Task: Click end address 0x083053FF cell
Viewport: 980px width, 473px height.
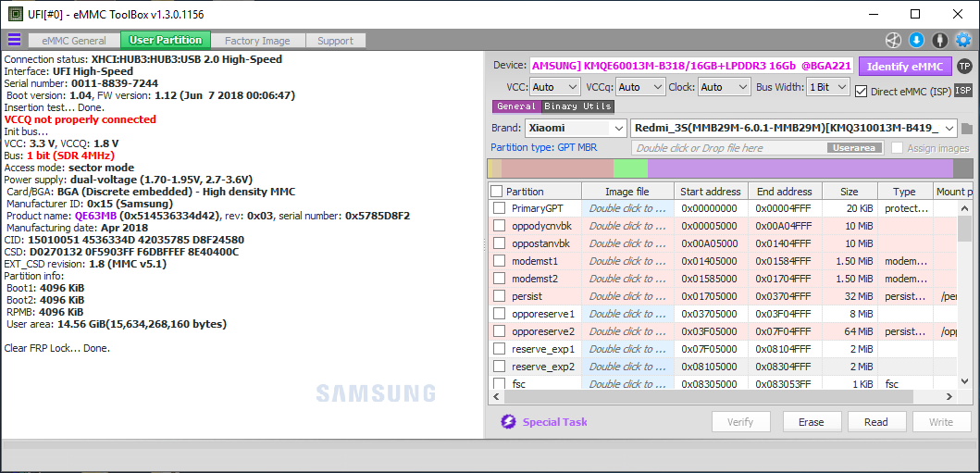Action: (x=784, y=383)
